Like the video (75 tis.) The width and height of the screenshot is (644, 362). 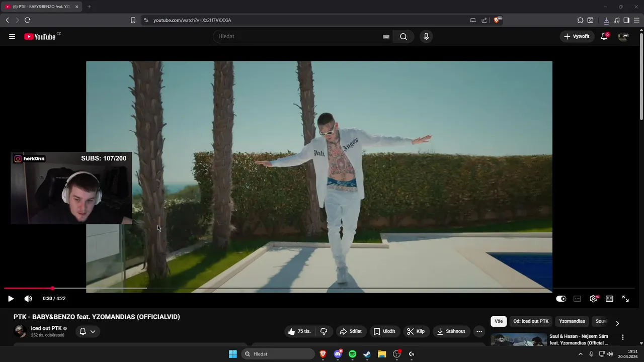299,331
